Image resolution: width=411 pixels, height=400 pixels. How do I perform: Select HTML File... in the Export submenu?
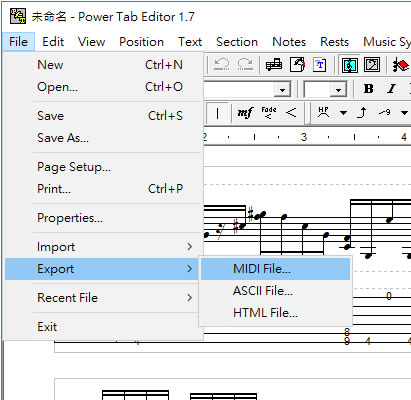275,313
